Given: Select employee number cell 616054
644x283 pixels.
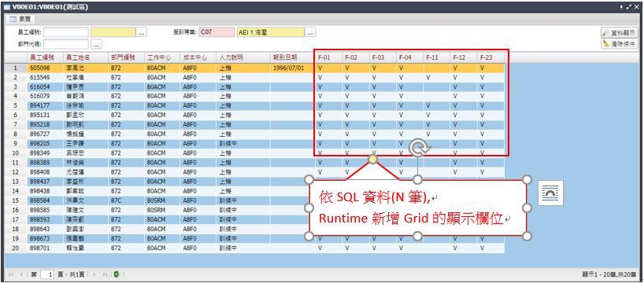Looking at the screenshot, I should (x=46, y=87).
